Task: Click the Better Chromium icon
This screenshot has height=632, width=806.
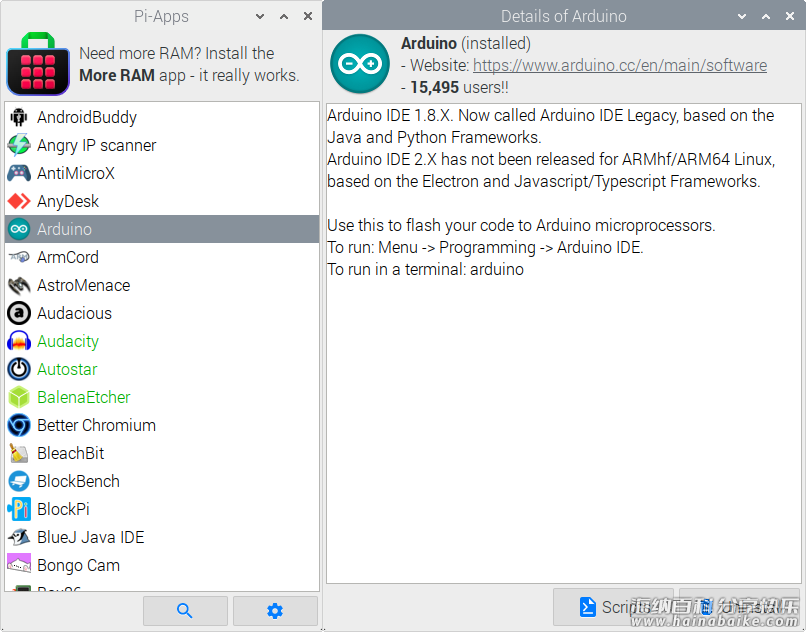Action: pos(19,425)
